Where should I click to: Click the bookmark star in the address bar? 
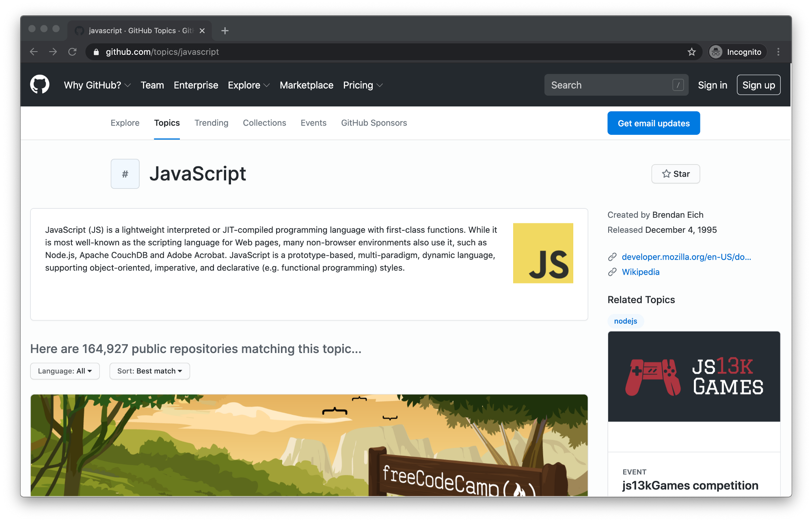[692, 52]
